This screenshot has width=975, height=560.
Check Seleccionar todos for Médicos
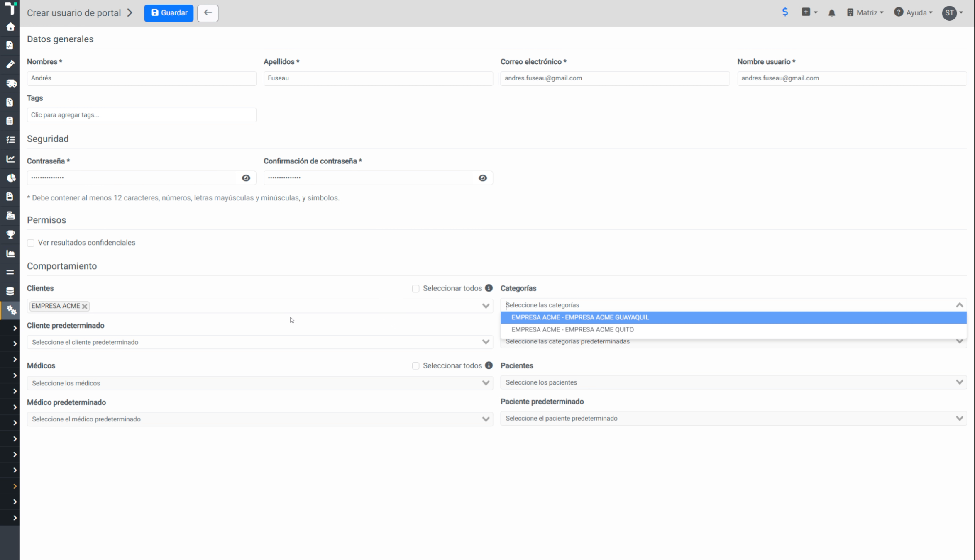coord(415,365)
